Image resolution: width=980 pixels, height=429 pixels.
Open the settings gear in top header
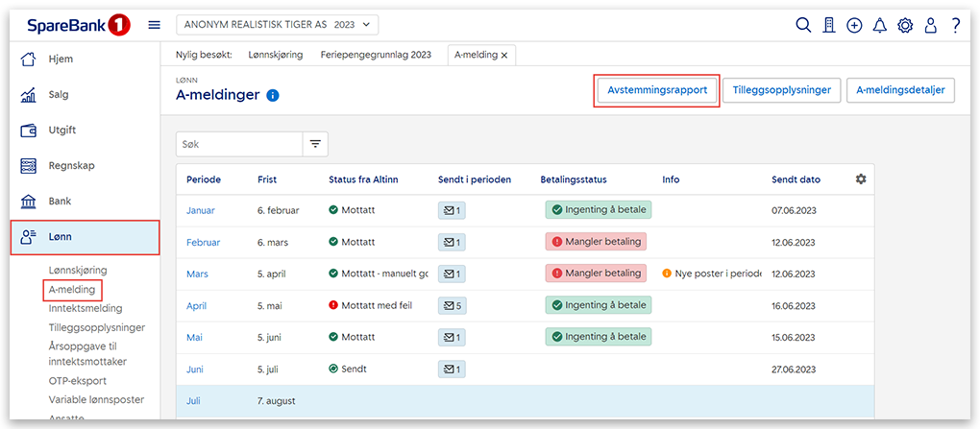coord(904,26)
